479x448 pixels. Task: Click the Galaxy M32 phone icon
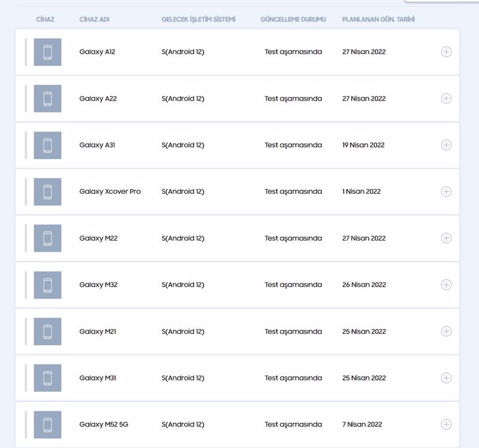(x=47, y=285)
